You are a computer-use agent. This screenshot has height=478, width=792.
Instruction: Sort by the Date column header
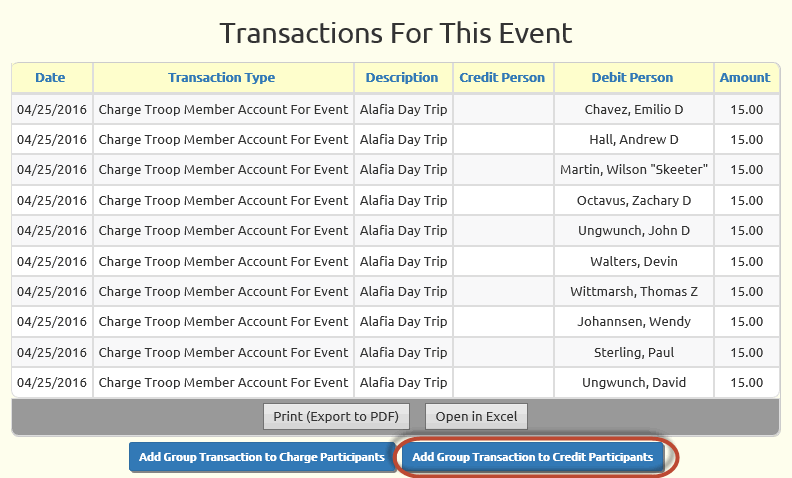pos(50,77)
